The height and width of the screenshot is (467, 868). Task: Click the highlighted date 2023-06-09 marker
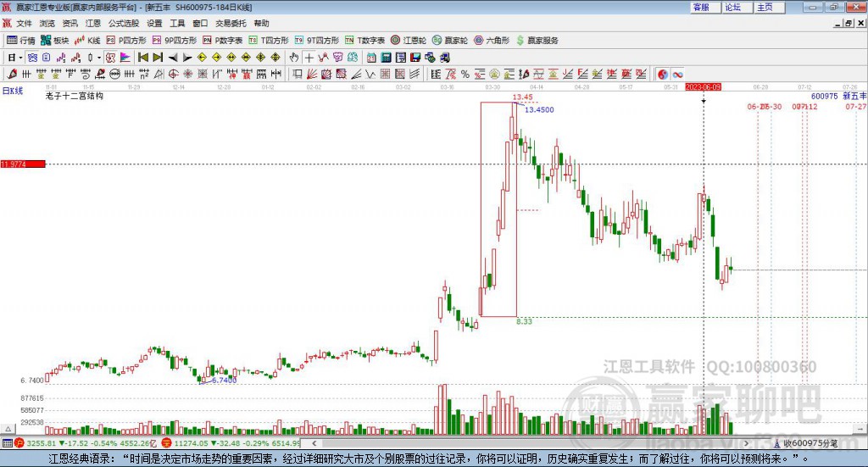tap(703, 87)
